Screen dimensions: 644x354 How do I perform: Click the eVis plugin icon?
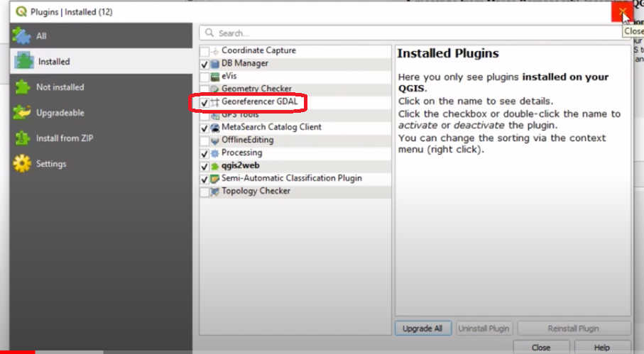coord(215,77)
